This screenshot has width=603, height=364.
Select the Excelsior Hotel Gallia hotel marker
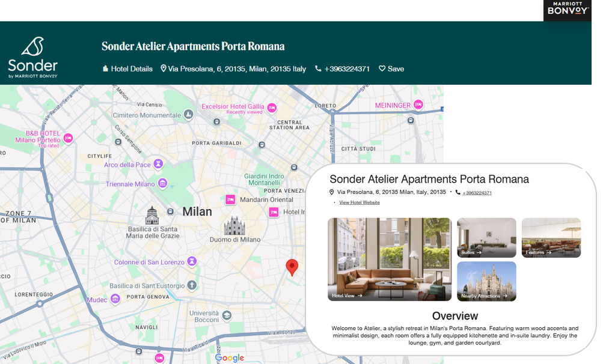click(272, 108)
